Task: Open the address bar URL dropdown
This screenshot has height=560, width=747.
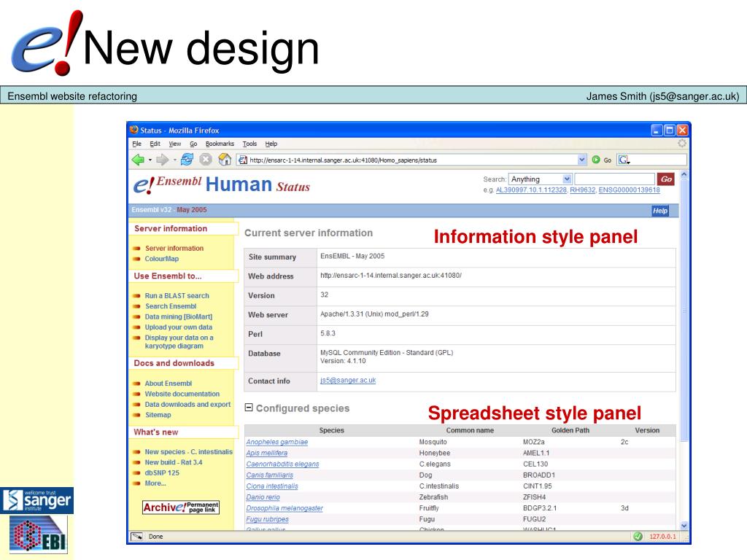Action: coord(581,160)
